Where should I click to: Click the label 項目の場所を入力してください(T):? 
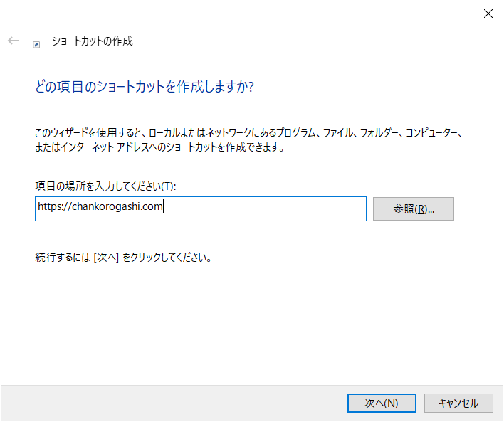tap(105, 186)
